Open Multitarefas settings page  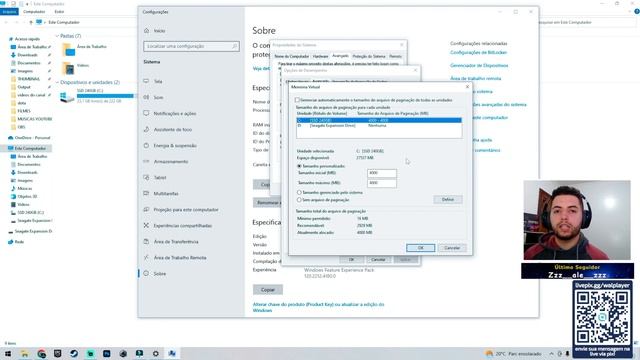click(166, 193)
